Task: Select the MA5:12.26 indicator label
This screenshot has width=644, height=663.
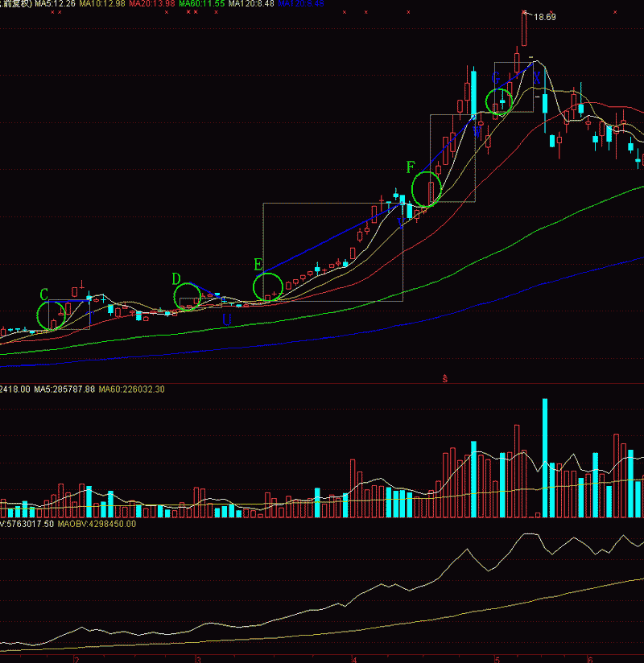Action: 55,4
